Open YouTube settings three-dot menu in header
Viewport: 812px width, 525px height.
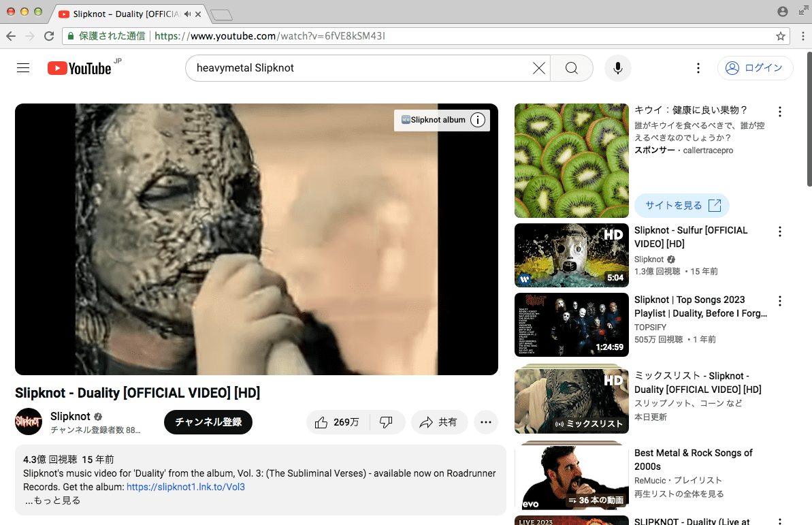pyautogui.click(x=698, y=68)
